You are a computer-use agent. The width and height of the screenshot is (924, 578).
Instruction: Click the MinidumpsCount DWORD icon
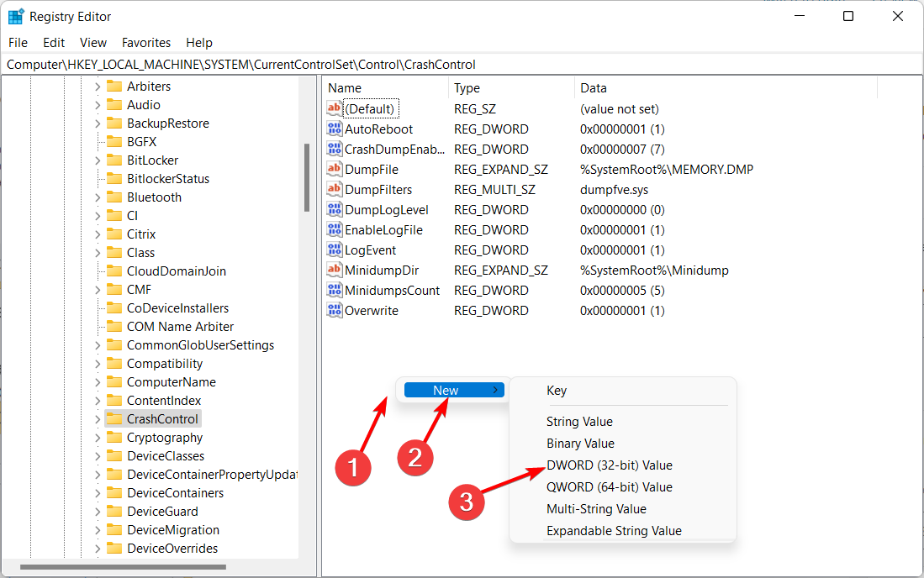click(x=334, y=290)
